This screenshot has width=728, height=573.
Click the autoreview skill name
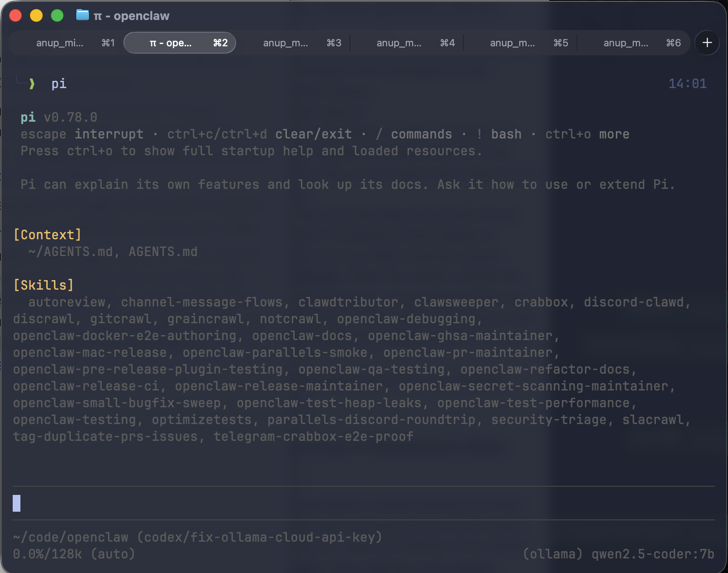67,302
